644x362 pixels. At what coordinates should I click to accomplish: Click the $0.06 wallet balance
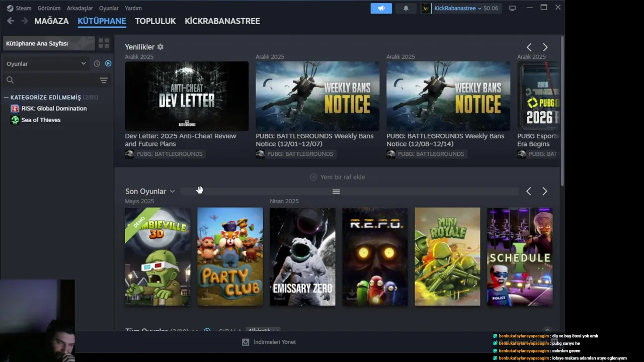(491, 8)
